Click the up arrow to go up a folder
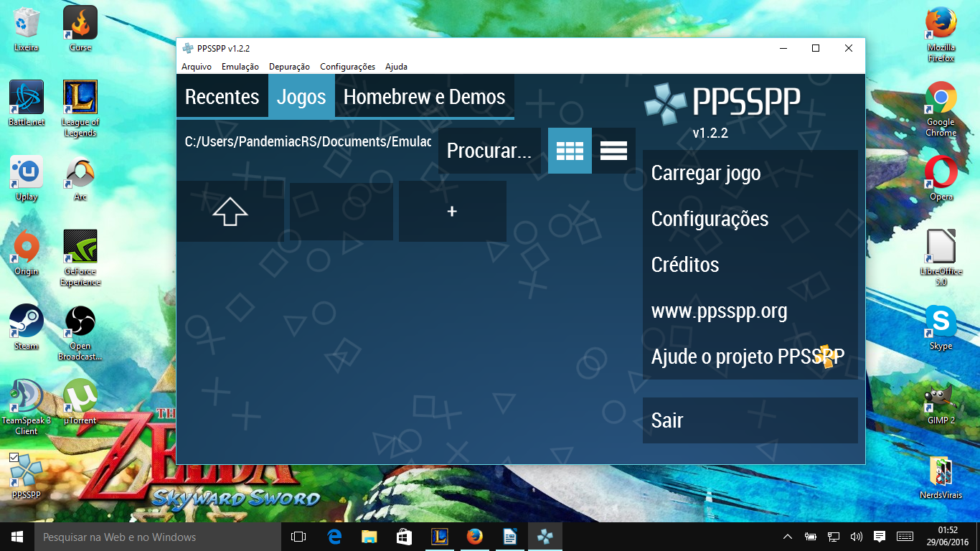 tap(231, 211)
